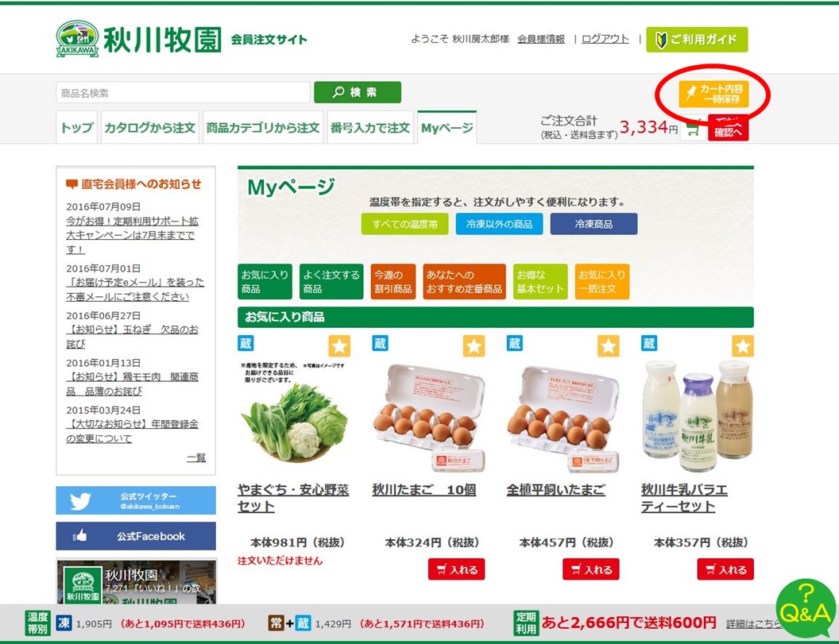Image resolution: width=839 pixels, height=644 pixels.
Task: Click the 蔵 badge on 全植平飼いたまご
Action: tap(514, 343)
